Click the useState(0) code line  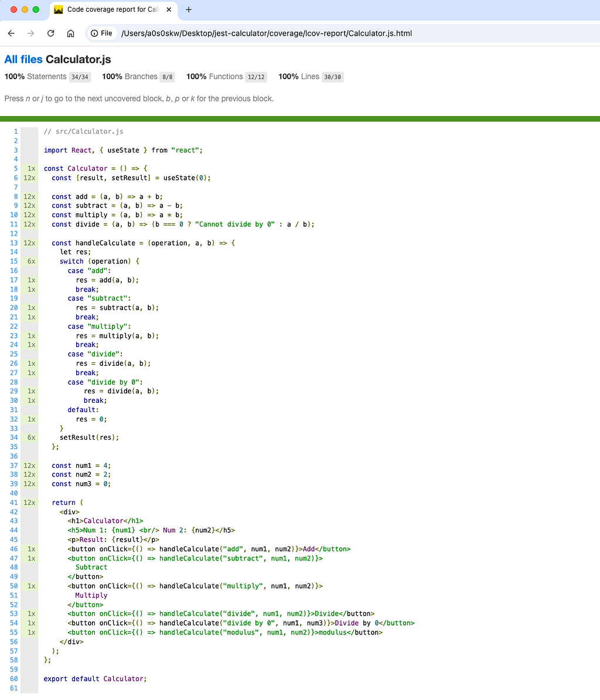(x=131, y=178)
